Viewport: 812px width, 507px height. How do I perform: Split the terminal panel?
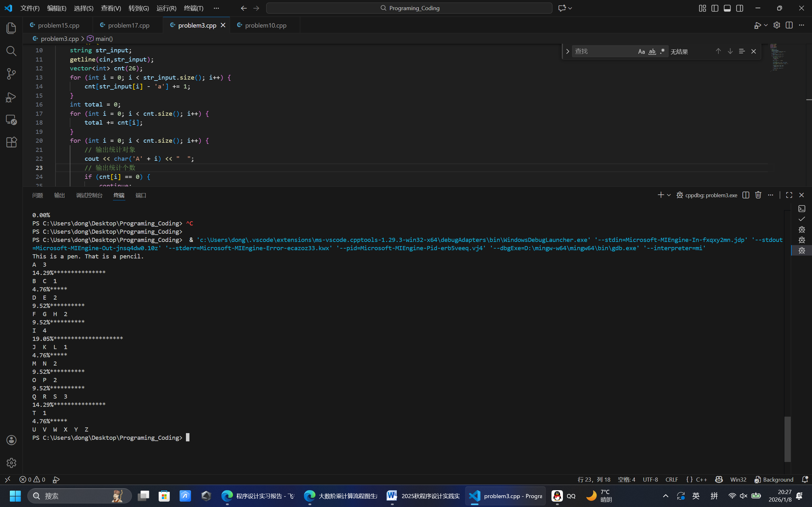pos(746,195)
